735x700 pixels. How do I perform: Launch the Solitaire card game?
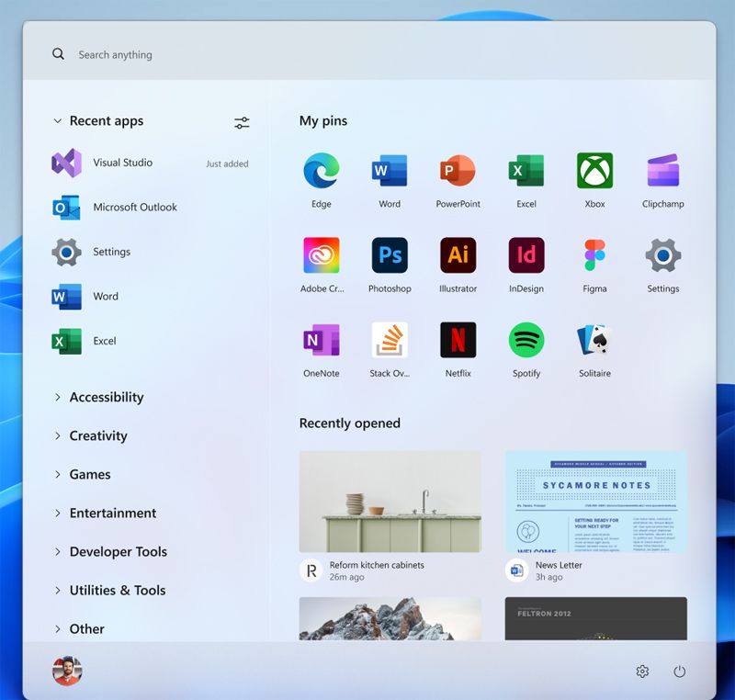point(594,340)
